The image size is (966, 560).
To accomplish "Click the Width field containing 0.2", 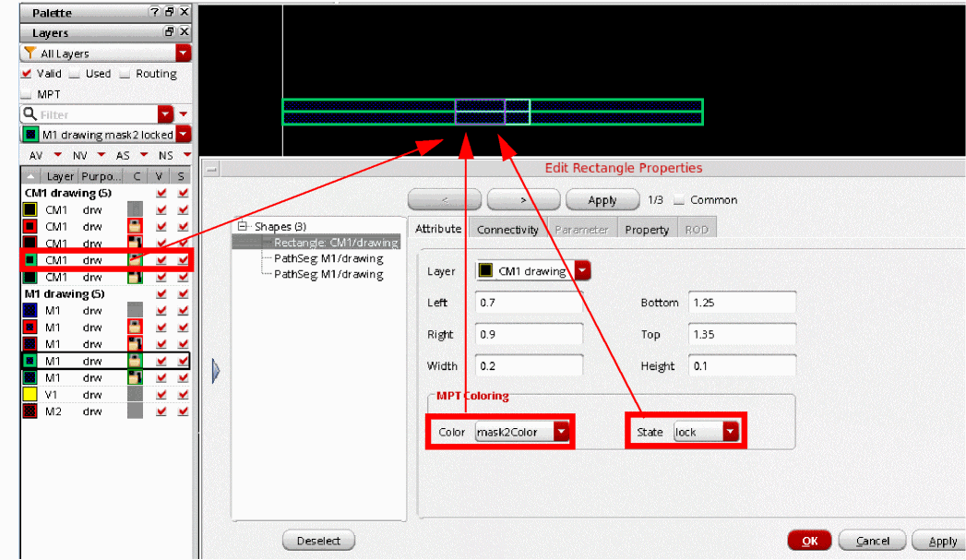I will point(530,366).
